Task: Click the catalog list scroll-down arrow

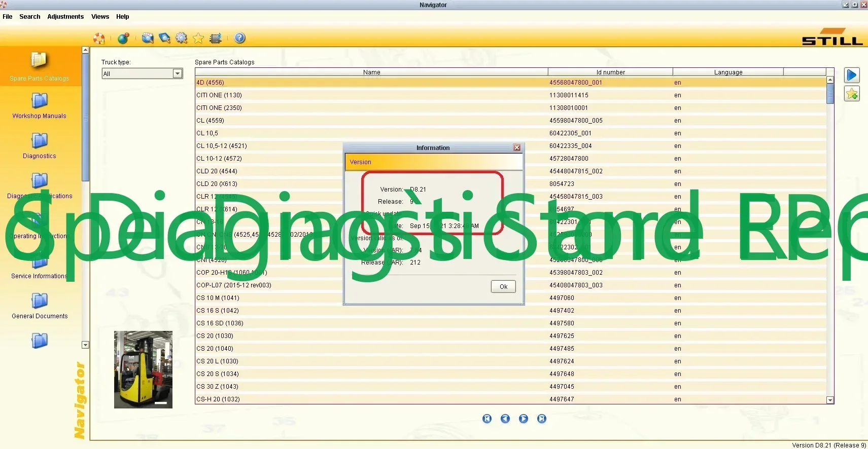Action: pos(830,400)
